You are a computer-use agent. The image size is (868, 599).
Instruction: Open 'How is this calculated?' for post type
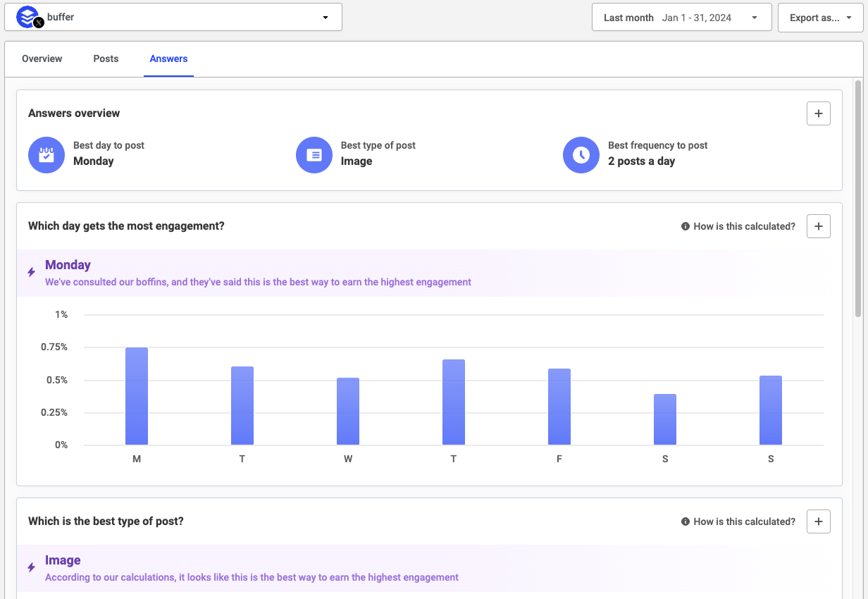[738, 521]
